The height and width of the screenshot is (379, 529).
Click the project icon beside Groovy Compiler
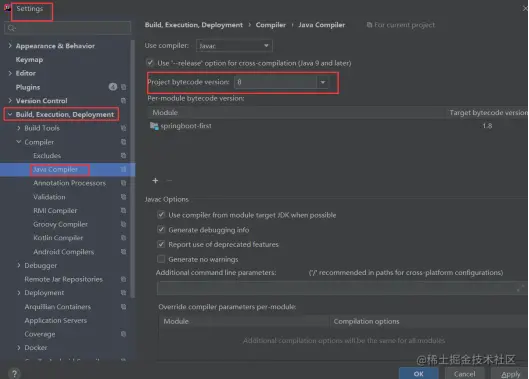123,224
